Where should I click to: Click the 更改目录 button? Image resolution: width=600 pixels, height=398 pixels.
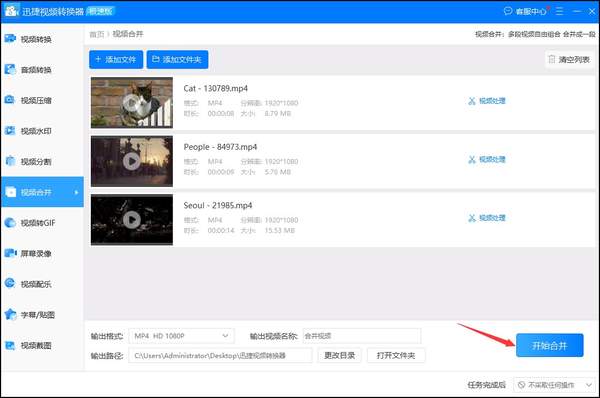coord(339,356)
